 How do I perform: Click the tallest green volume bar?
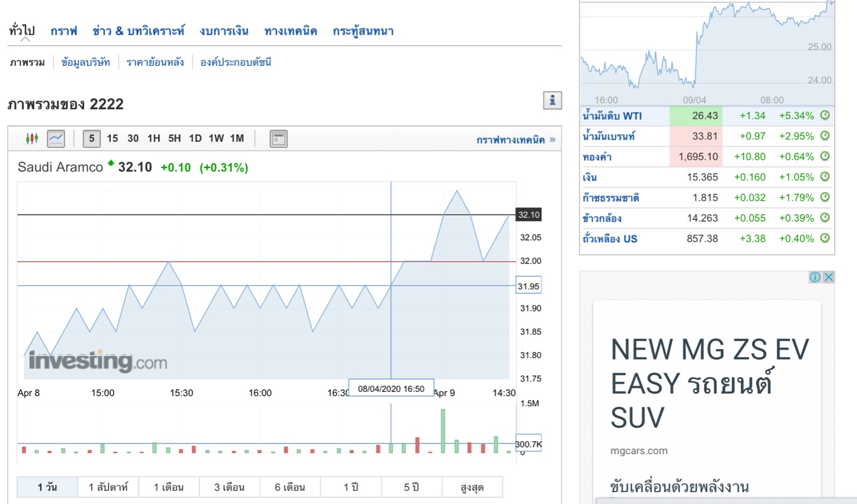443,431
